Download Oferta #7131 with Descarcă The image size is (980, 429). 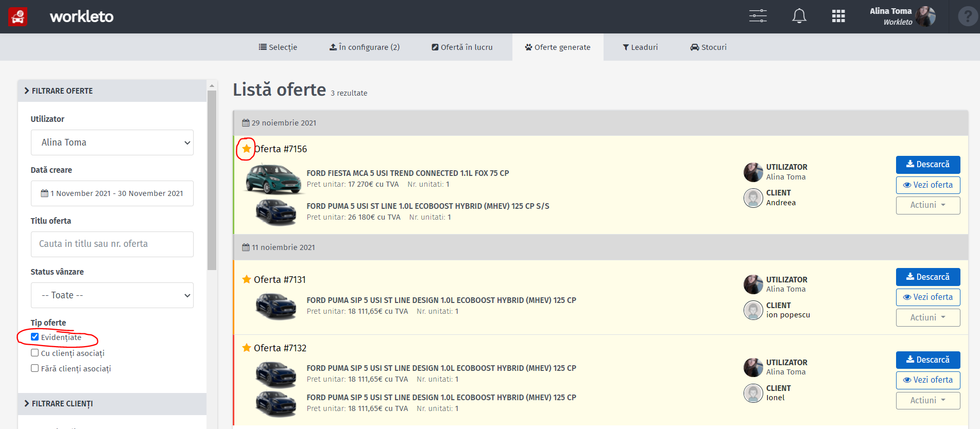pyautogui.click(x=928, y=277)
